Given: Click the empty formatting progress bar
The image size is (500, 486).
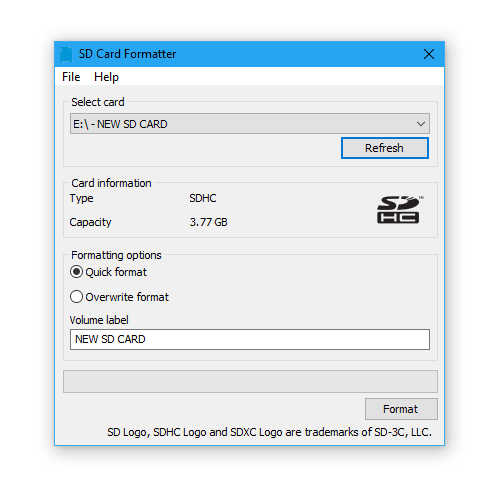Looking at the screenshot, I should (x=250, y=381).
